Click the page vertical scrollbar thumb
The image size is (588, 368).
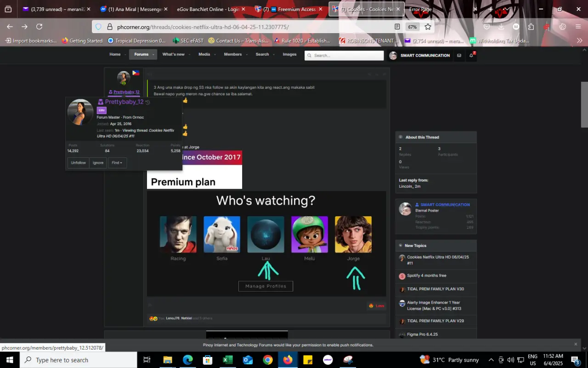[584, 105]
